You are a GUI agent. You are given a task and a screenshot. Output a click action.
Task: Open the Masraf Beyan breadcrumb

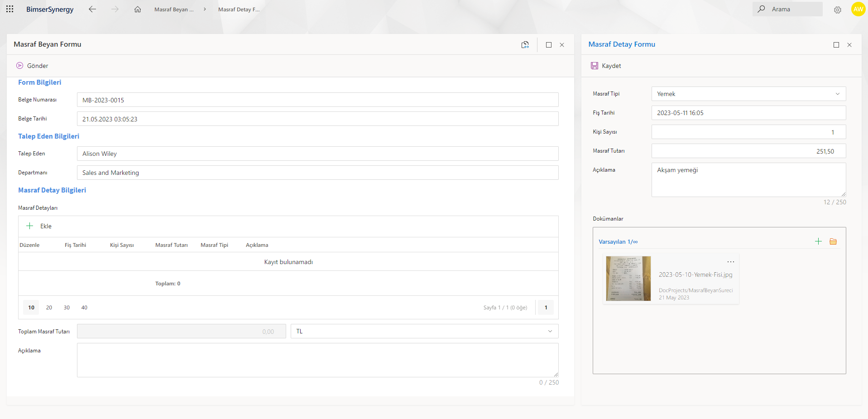coord(174,10)
